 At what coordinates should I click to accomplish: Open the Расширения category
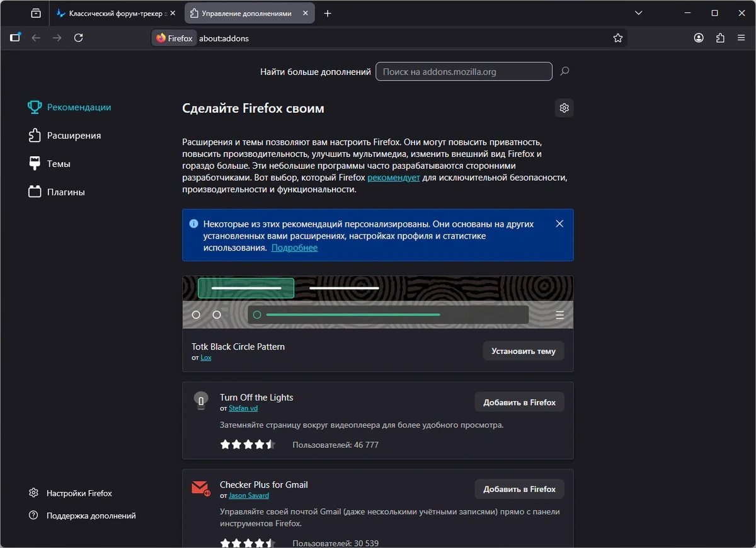click(66, 135)
